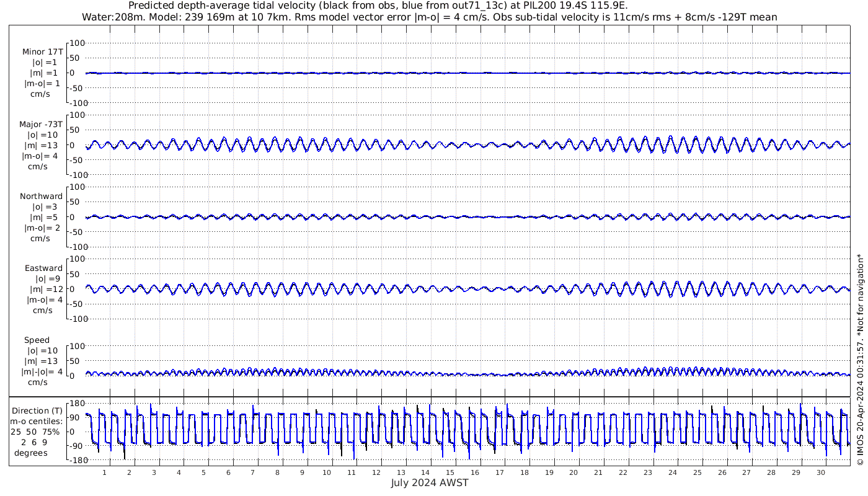Viewport: 868px width, 496px height.
Task: Click the plot title "Predicted depth-average tidal velocity"
Action: pos(378,6)
